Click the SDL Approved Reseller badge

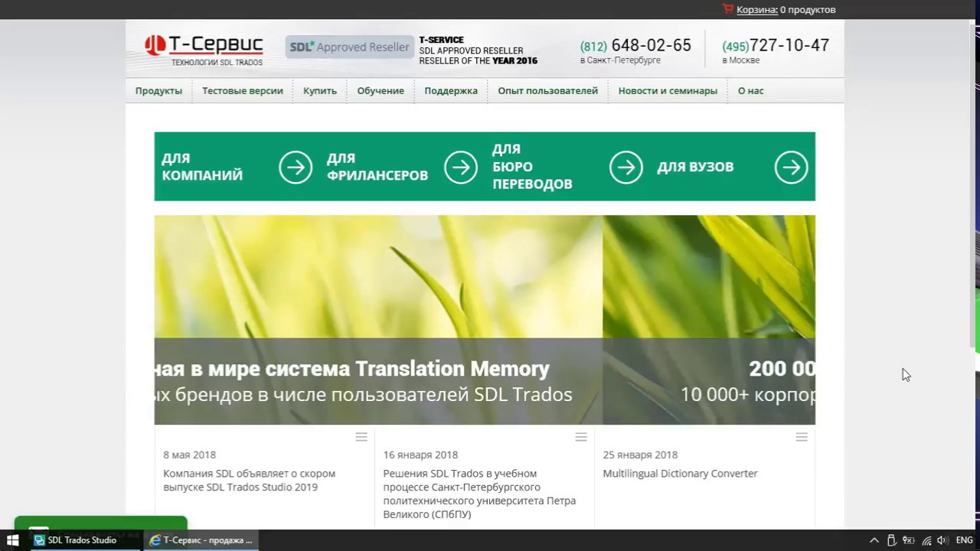349,47
